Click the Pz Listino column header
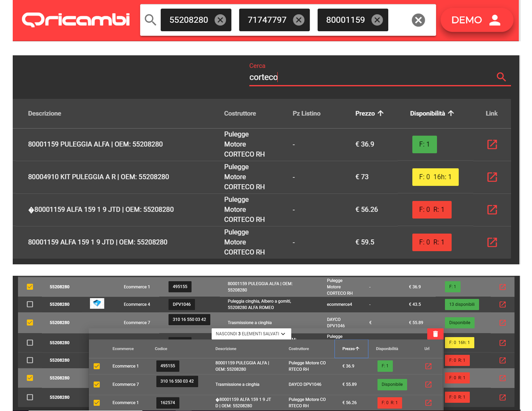 pyautogui.click(x=307, y=113)
